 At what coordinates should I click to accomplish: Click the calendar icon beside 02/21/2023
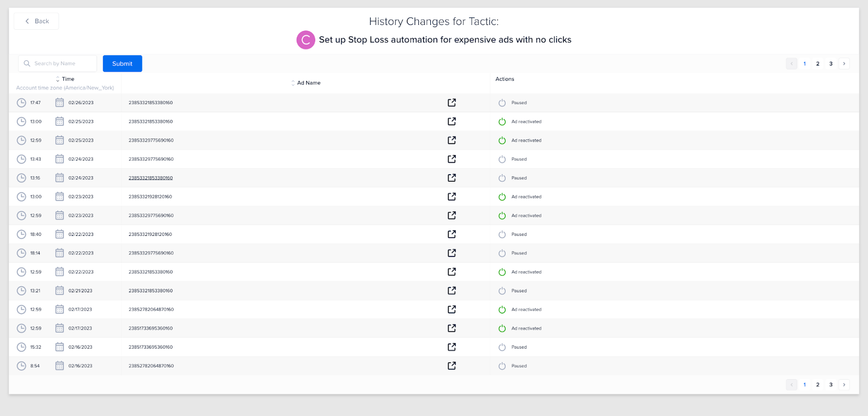coord(60,291)
